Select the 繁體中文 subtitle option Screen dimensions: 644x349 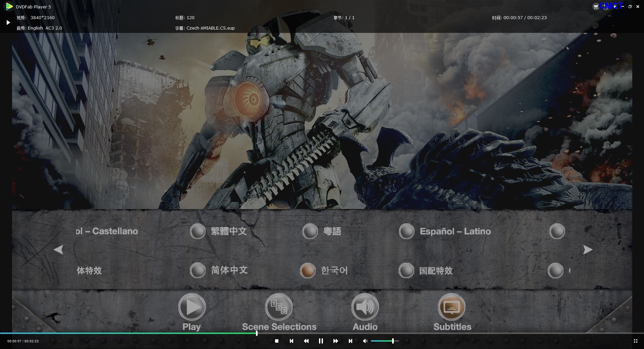coord(219,231)
